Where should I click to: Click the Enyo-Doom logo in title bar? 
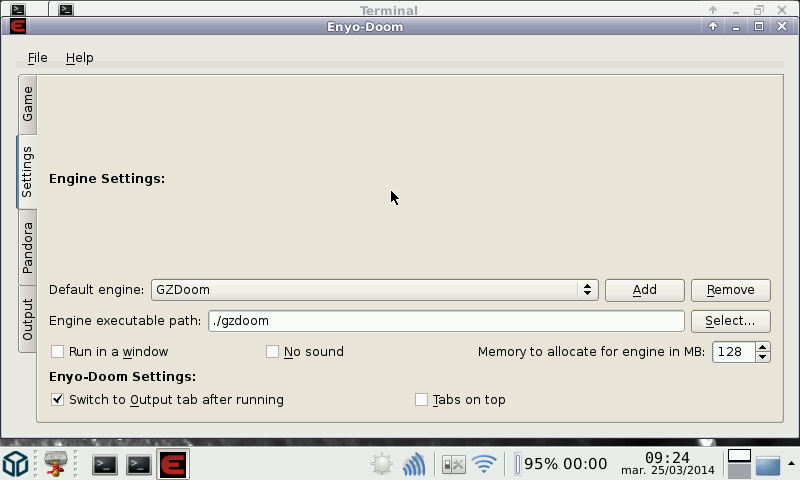(x=17, y=26)
